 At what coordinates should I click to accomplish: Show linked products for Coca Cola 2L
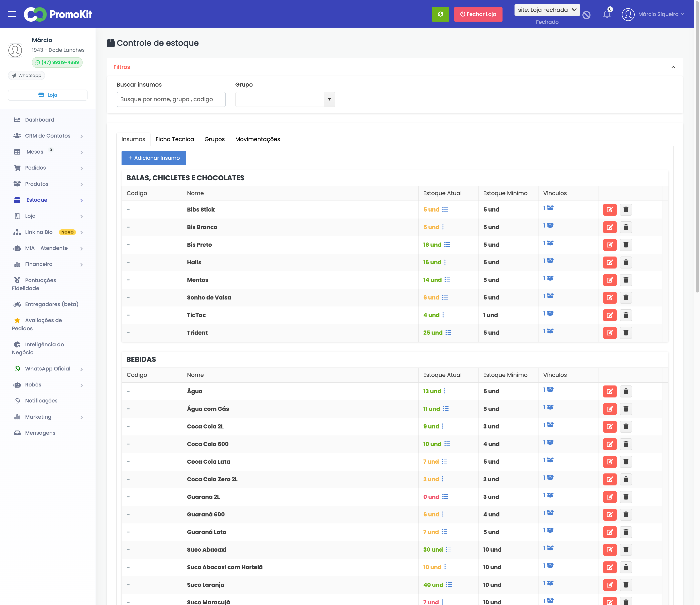[x=548, y=425]
